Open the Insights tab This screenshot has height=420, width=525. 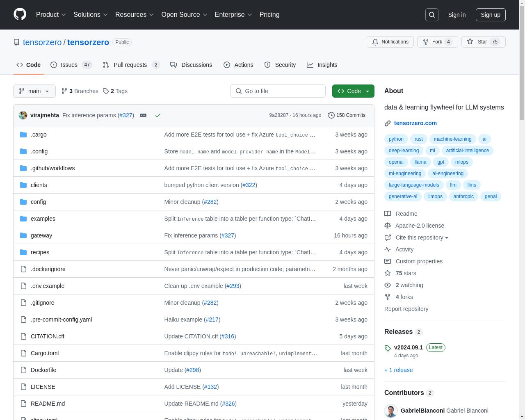(322, 65)
